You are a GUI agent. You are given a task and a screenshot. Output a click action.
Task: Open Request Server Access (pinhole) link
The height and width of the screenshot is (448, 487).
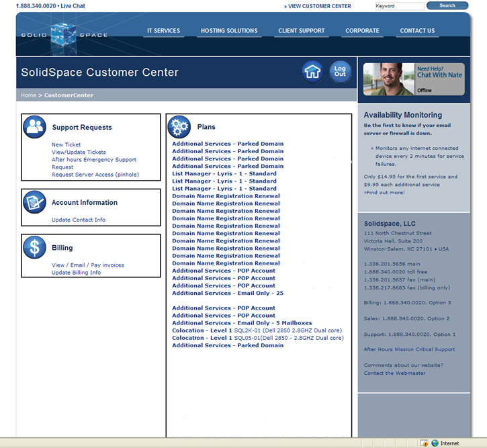point(95,175)
